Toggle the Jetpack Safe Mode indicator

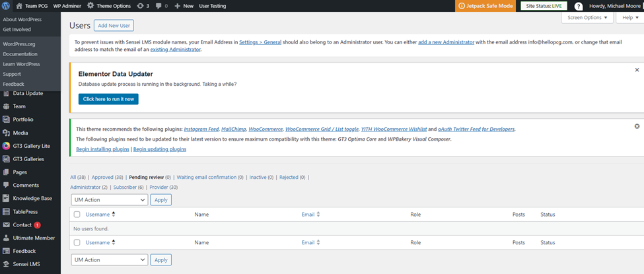click(x=484, y=6)
